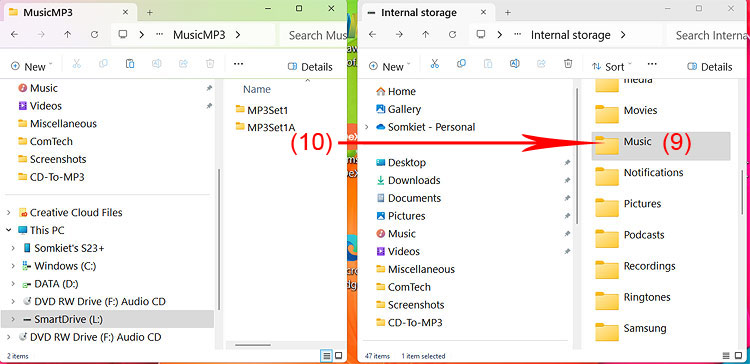Click See more (…) in MusicMP3 toolbar
Screen dimensions: 750x364
[238, 64]
